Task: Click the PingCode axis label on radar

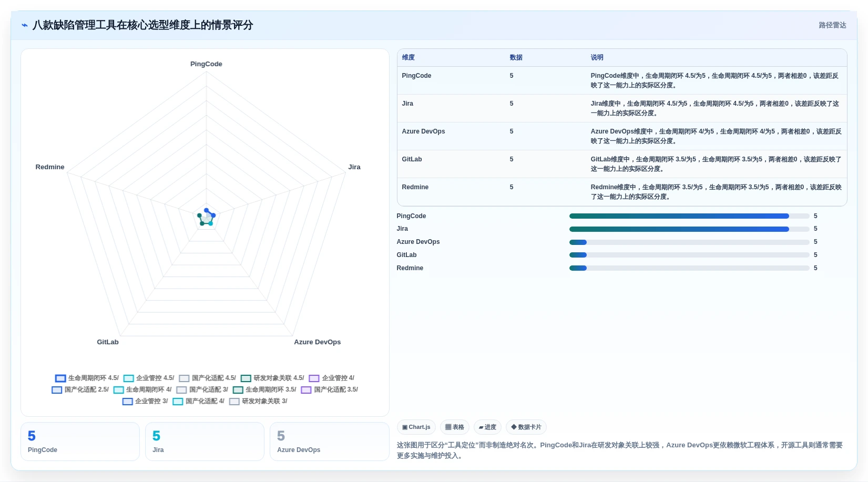Action: 206,64
